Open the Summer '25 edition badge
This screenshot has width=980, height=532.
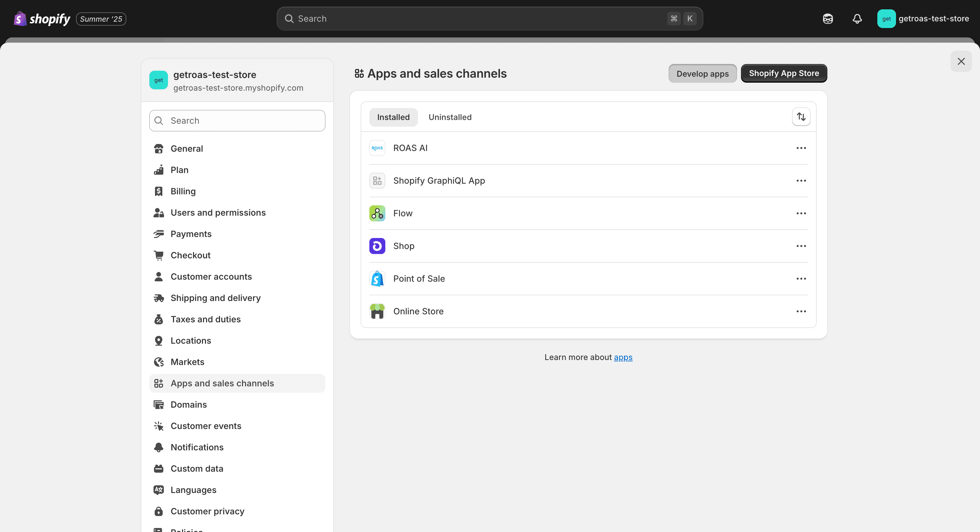(101, 19)
